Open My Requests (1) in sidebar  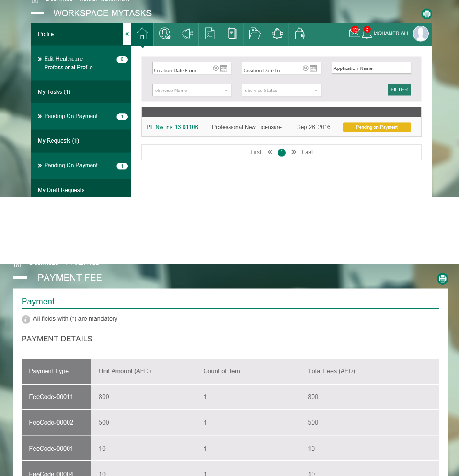click(81, 141)
